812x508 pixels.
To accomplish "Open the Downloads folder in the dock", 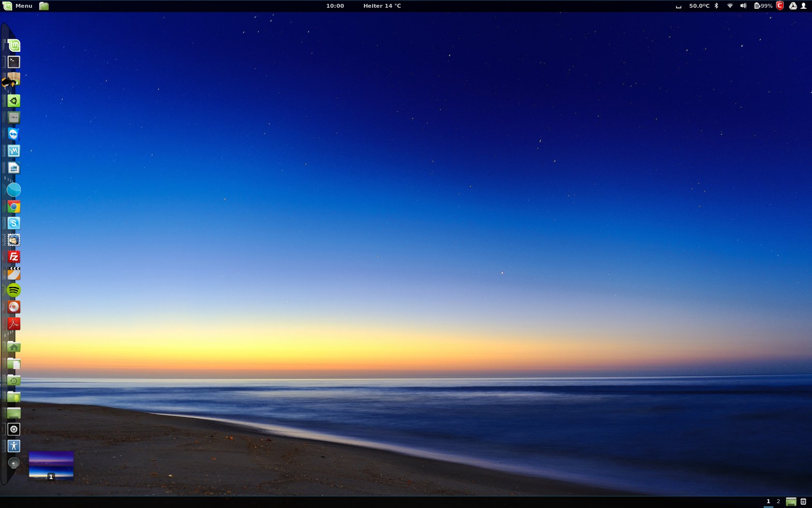I will [x=14, y=397].
